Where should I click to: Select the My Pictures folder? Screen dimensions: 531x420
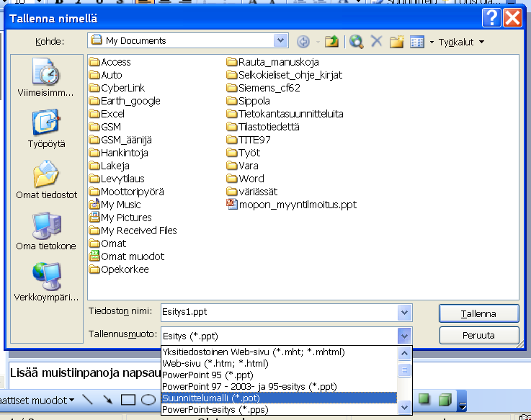(120, 218)
